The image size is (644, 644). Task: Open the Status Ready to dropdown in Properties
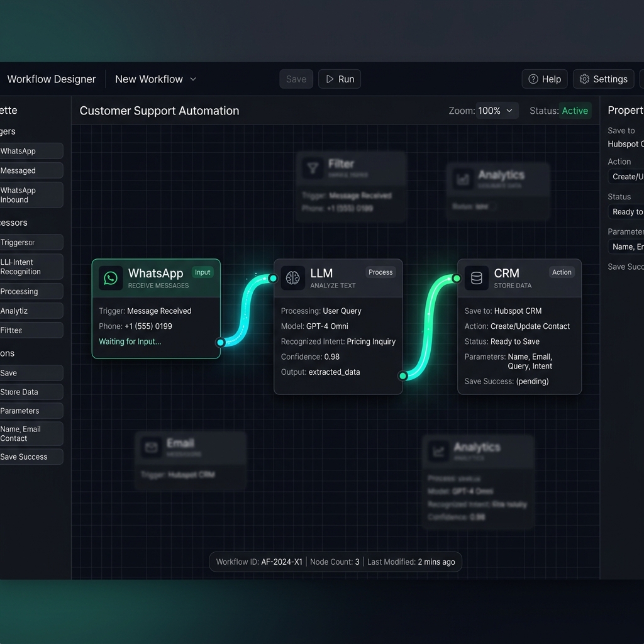626,211
